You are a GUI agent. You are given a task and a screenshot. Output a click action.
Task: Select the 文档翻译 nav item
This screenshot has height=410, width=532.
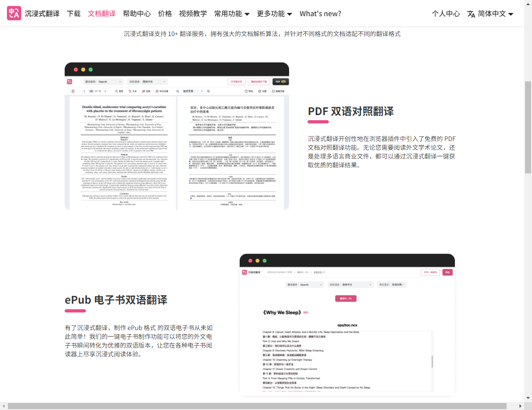pos(102,13)
